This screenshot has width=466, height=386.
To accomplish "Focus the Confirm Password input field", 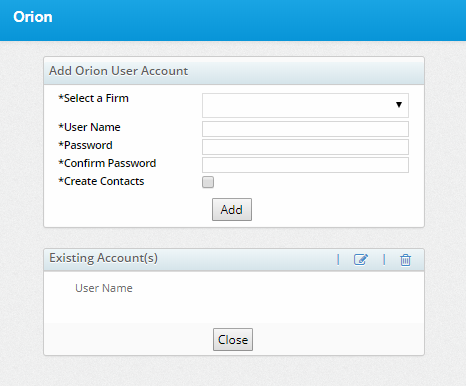I will coord(305,165).
